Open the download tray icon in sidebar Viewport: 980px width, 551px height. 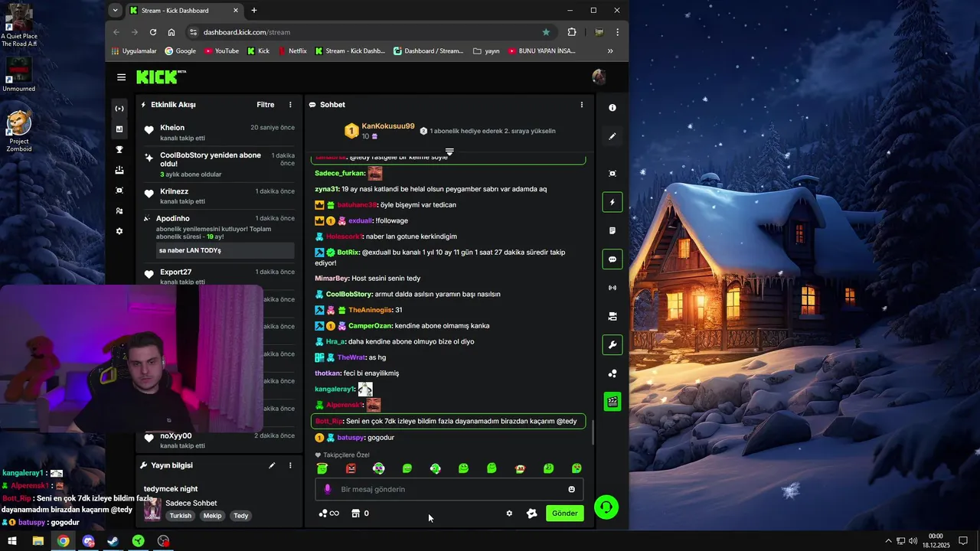click(119, 170)
